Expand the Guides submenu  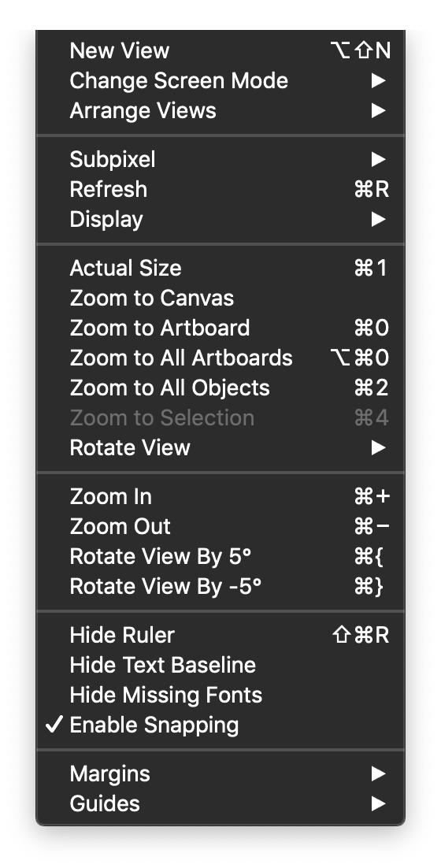[x=220, y=803]
